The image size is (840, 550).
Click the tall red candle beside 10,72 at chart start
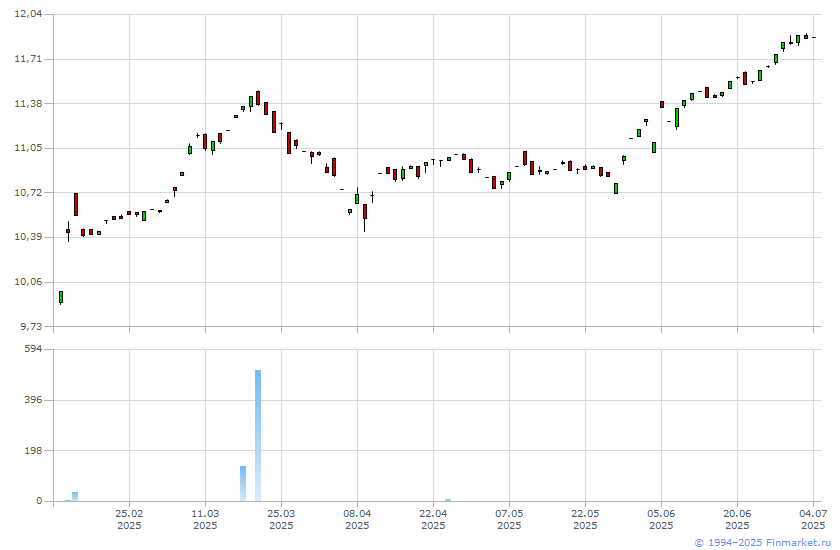pyautogui.click(x=76, y=205)
